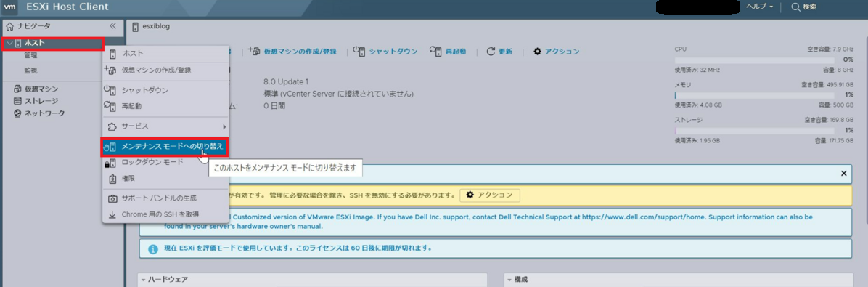Expand the サービス submenu arrow
The width and height of the screenshot is (868, 287).
click(224, 126)
